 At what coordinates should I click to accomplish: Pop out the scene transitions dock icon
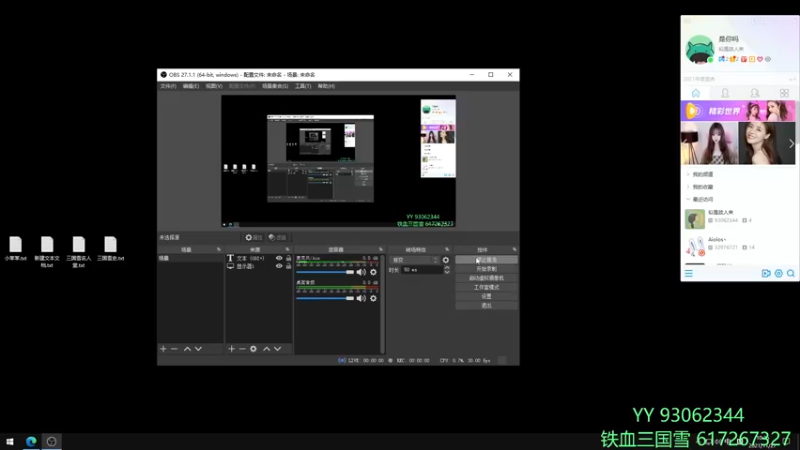coord(447,249)
